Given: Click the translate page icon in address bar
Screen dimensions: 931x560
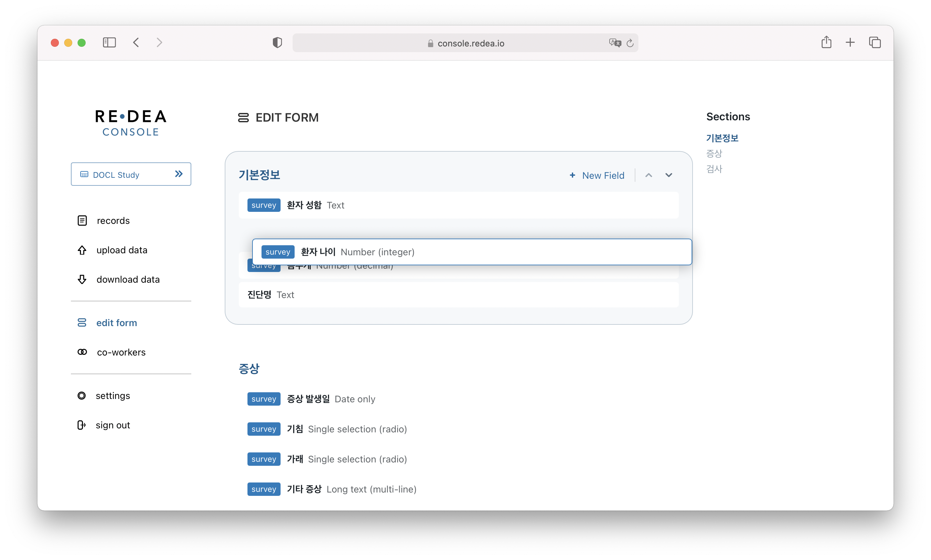Looking at the screenshot, I should click(x=615, y=43).
